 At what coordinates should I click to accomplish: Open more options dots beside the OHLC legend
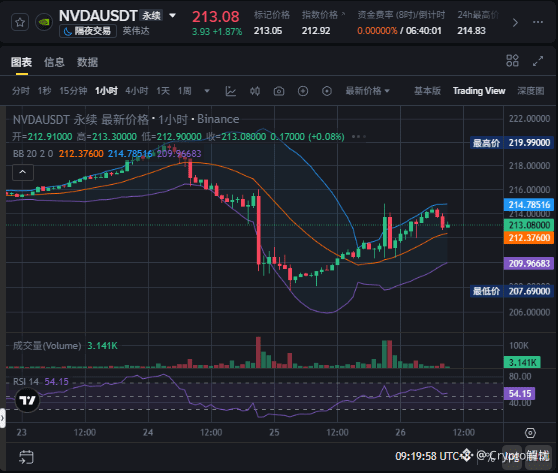pyautogui.click(x=359, y=137)
